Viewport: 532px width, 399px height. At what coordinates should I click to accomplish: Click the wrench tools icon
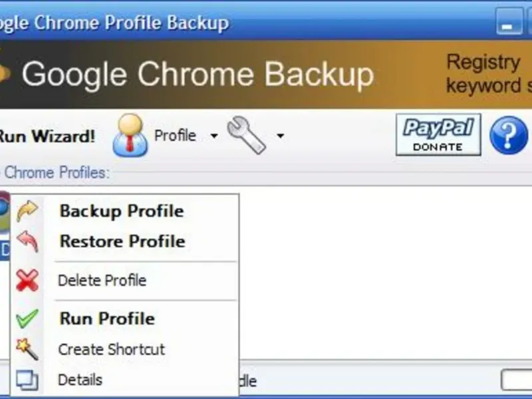coord(245,134)
